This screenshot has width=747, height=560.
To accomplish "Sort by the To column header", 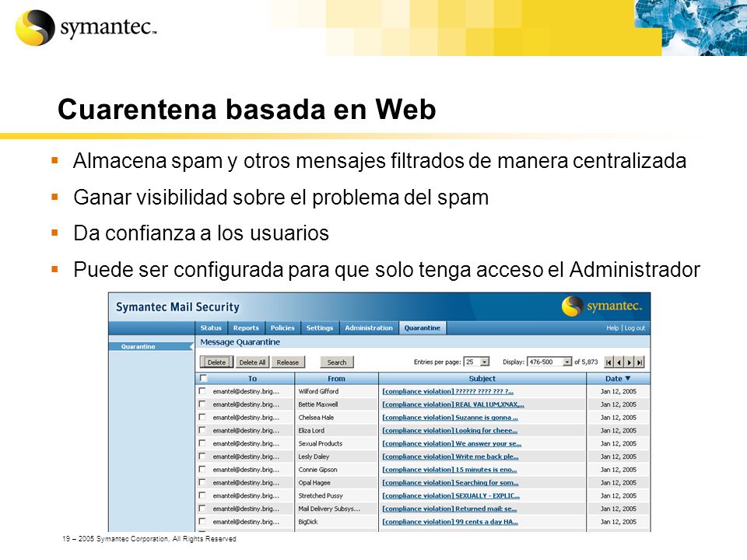I will coord(252,379).
